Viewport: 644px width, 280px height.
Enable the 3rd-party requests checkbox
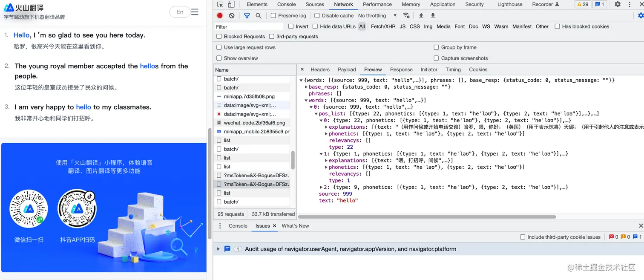(272, 37)
